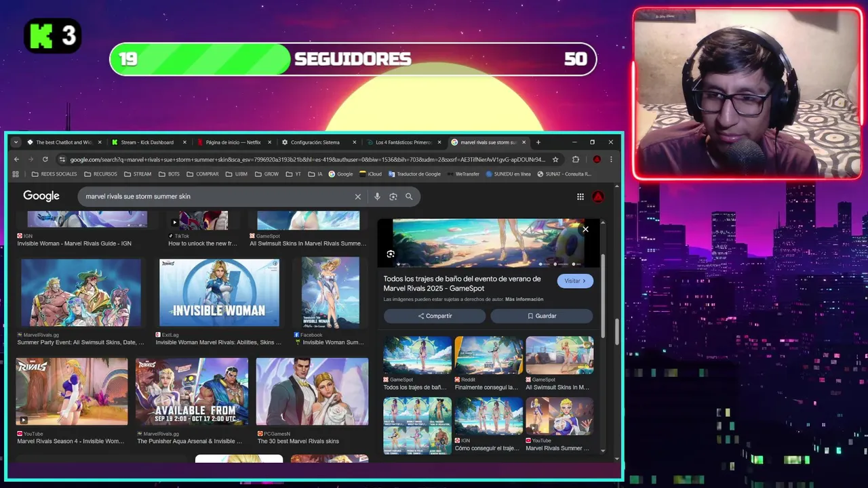Switch to Página de inicio Netflix tab

[x=233, y=142]
